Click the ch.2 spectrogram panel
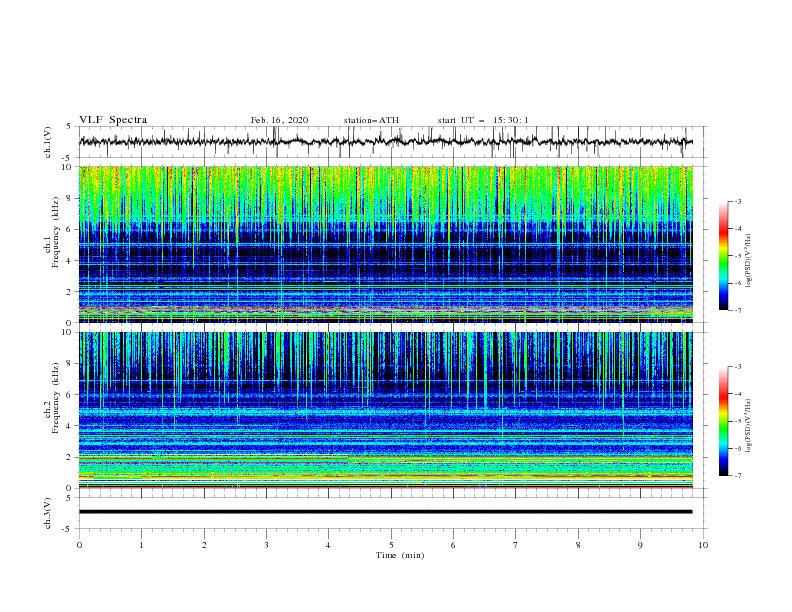Viewport: 792px width, 612px height. (x=385, y=410)
